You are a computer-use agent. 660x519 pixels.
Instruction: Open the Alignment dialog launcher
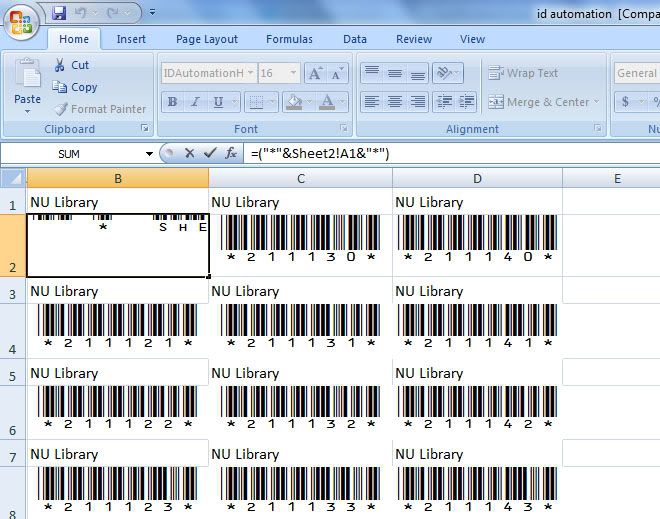tap(598, 128)
